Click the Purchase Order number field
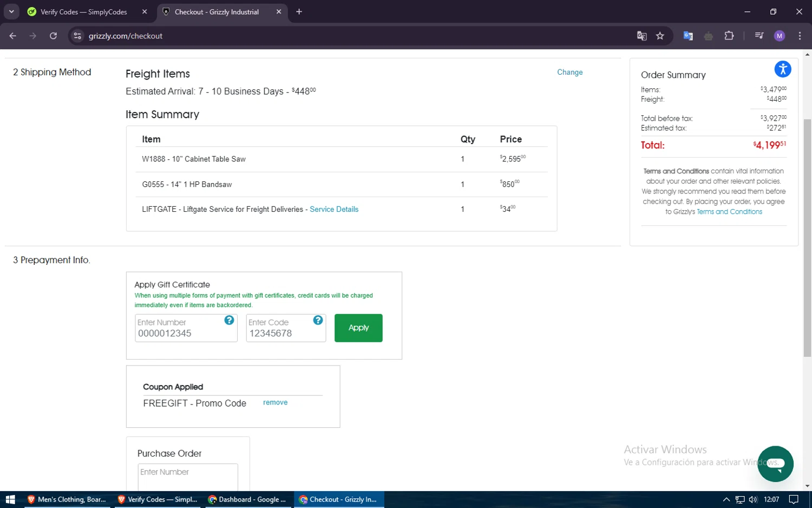The height and width of the screenshot is (508, 812). 187,477
